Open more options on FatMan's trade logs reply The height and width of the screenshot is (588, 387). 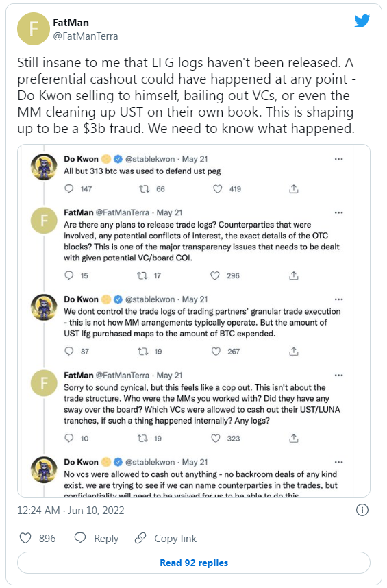point(338,212)
